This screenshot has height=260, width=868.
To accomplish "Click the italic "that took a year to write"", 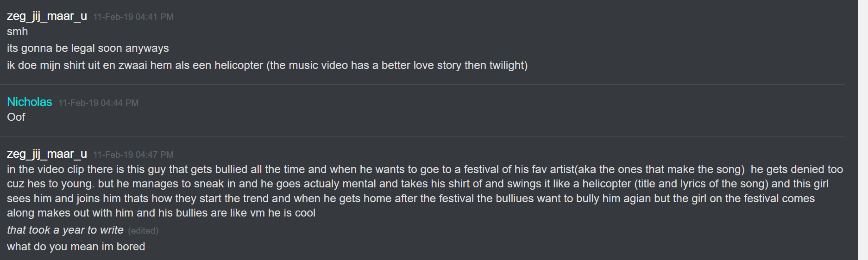I will [65, 230].
